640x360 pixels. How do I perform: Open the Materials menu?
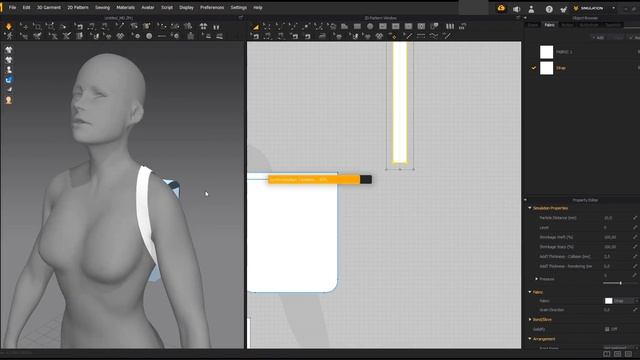click(125, 7)
